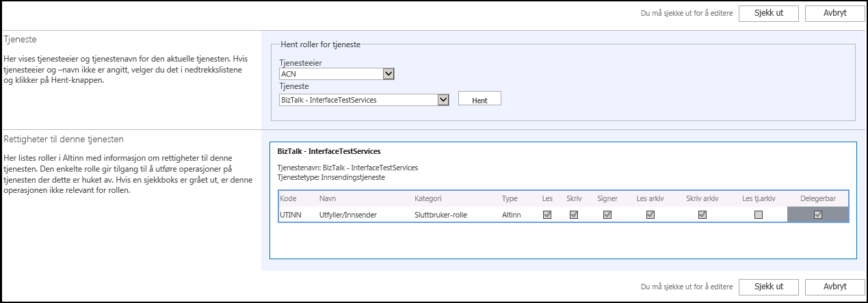
Task: Click the Rettigheter til denne tjenesten heading
Action: click(64, 139)
